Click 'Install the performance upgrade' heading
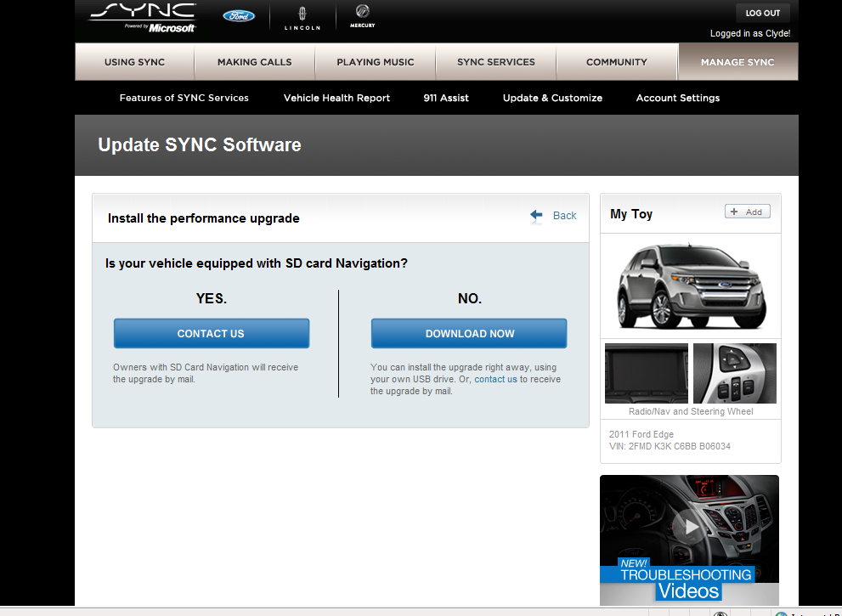Viewport: 842px width, 616px height. (204, 218)
